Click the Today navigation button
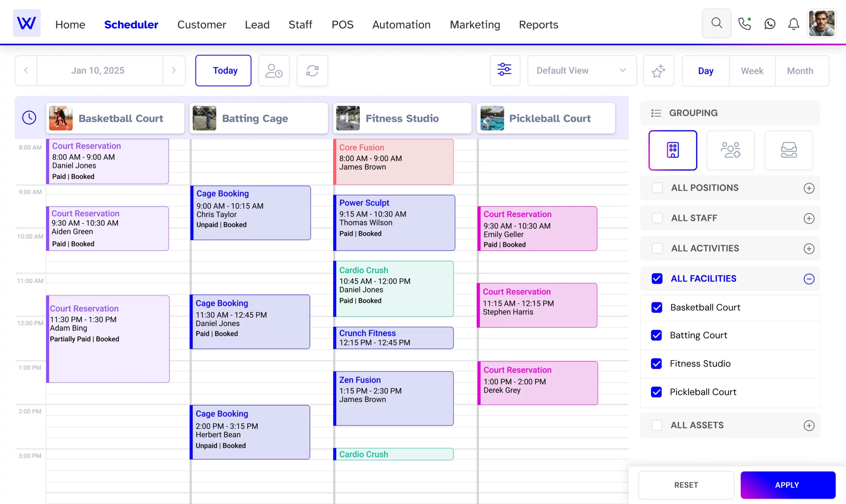 [224, 71]
